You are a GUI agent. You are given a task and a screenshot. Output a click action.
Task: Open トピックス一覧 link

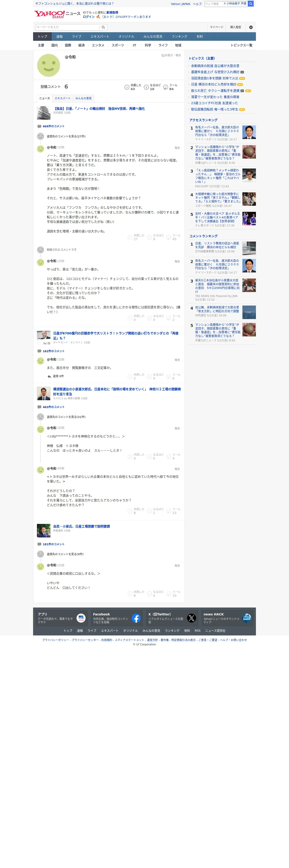click(241, 46)
